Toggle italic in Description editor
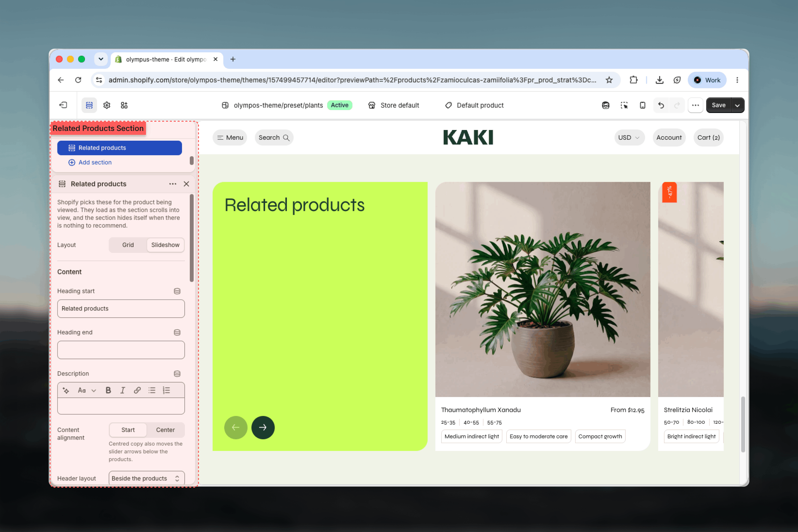The width and height of the screenshot is (798, 532). [123, 391]
